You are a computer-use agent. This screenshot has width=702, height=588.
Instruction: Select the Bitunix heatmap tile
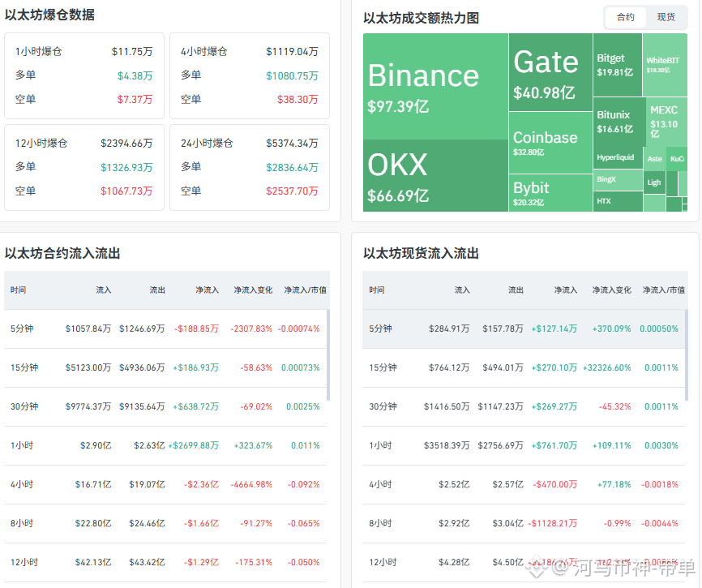click(x=619, y=122)
